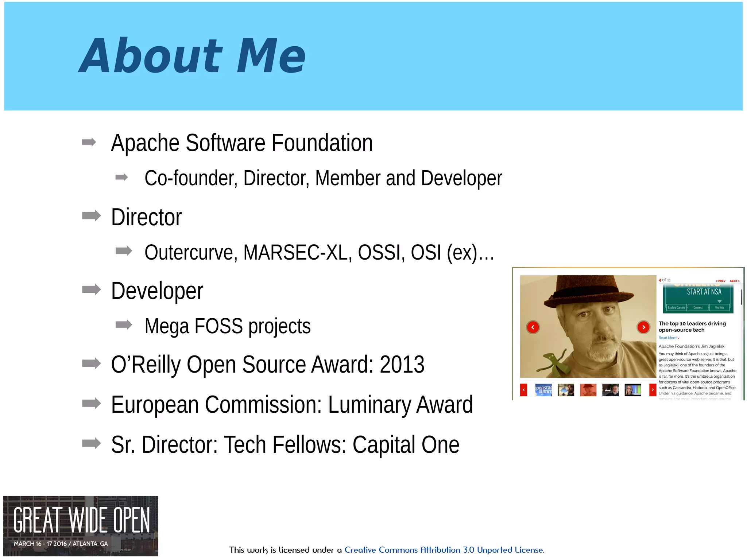Select the bearded man with cloud thumbnail
747x560 pixels.
(x=566, y=390)
